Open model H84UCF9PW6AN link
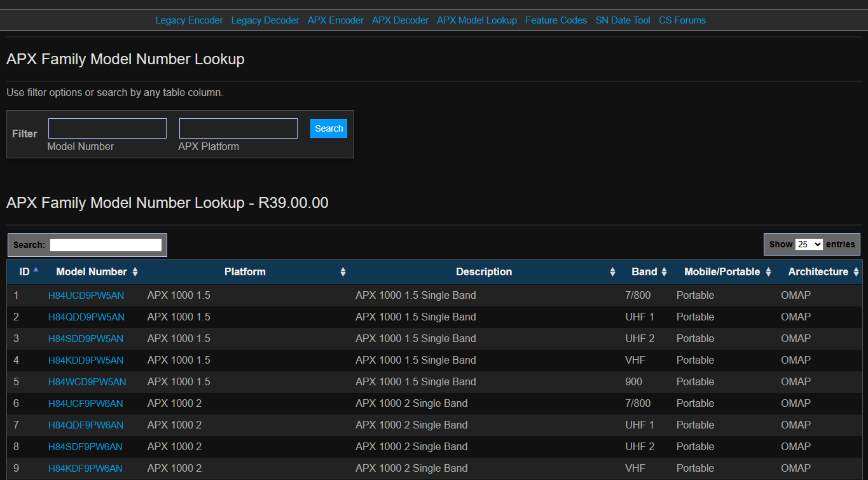The image size is (868, 480). (x=86, y=403)
